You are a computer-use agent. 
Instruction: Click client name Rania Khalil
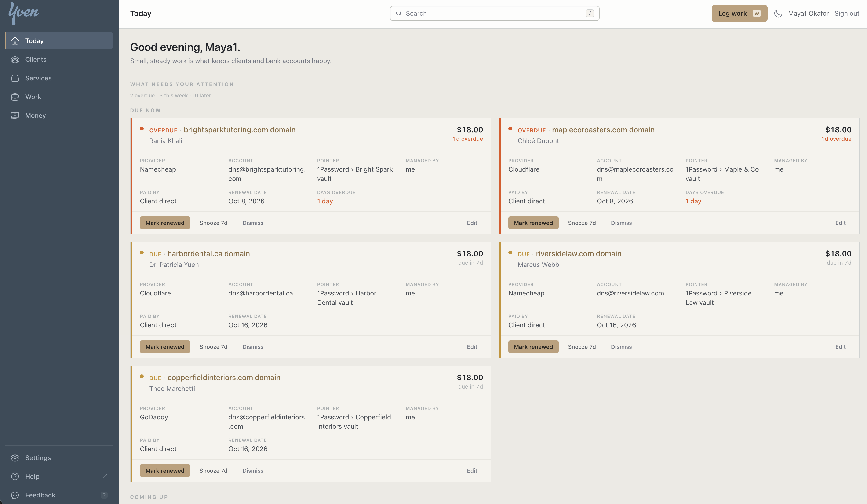coord(167,141)
